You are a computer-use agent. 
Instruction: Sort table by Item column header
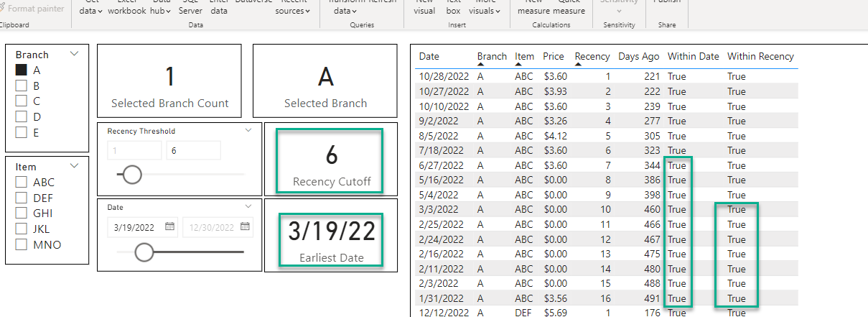[x=525, y=56]
